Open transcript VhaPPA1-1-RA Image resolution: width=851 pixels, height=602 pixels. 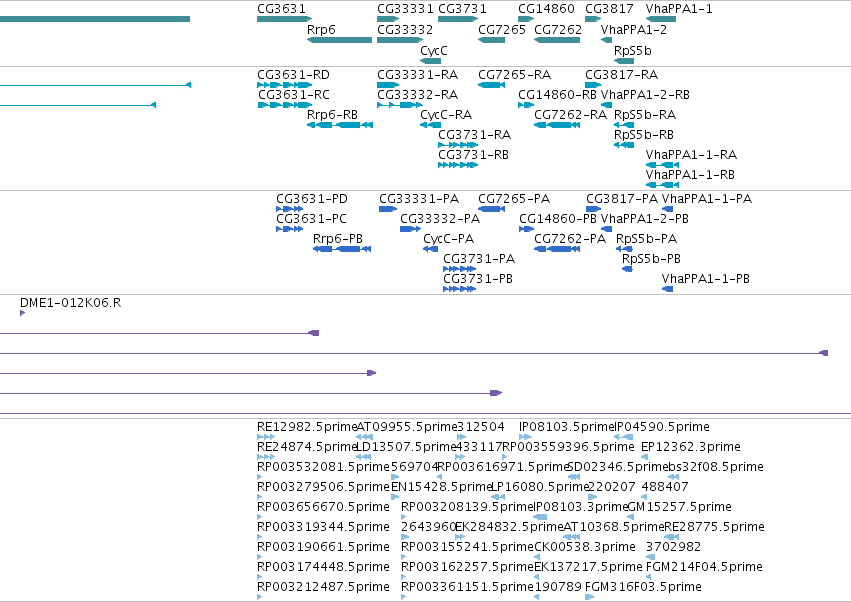pos(691,155)
